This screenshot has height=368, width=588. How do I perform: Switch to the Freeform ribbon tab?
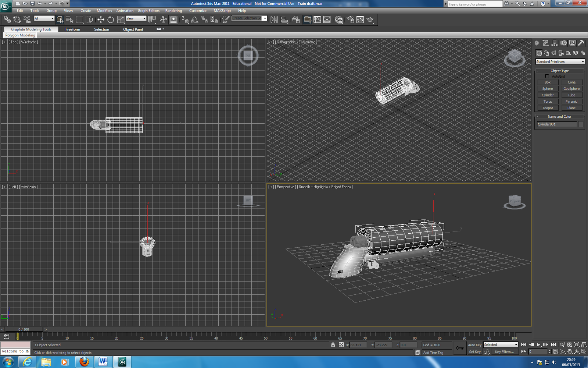pyautogui.click(x=73, y=29)
